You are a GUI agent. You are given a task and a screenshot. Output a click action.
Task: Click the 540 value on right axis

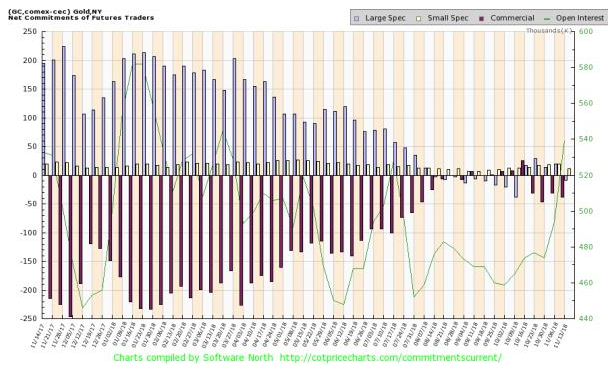click(x=585, y=139)
